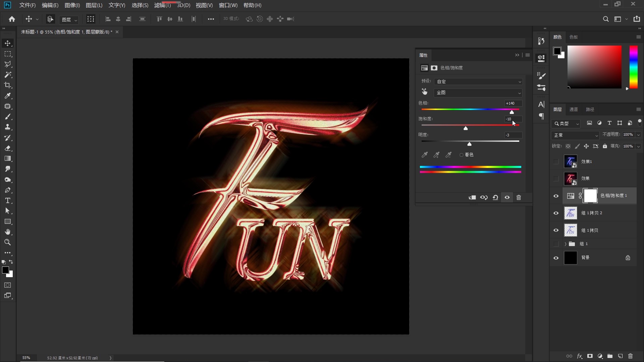
Task: Select the Crop tool
Action: point(8,85)
